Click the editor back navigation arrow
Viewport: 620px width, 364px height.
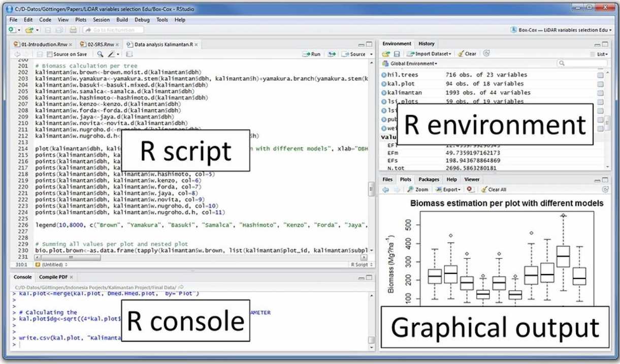(x=18, y=54)
